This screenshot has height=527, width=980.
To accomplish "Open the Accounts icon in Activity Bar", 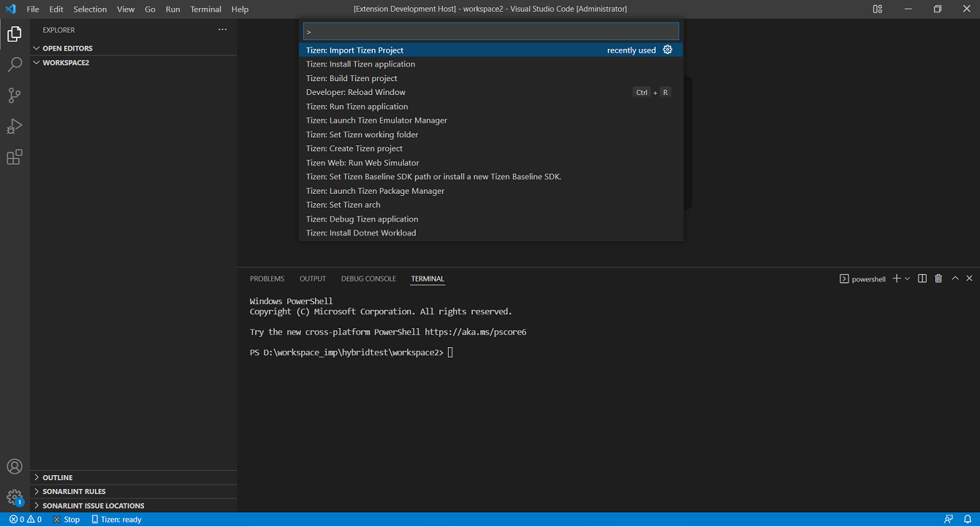I will click(x=15, y=466).
